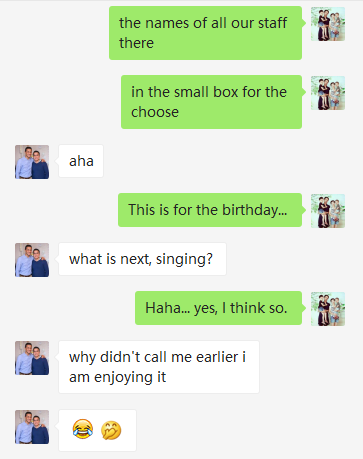Screen dimensions: 363x459
Task: Click the giggling hand-over-mouth emoji
Action: 111,430
